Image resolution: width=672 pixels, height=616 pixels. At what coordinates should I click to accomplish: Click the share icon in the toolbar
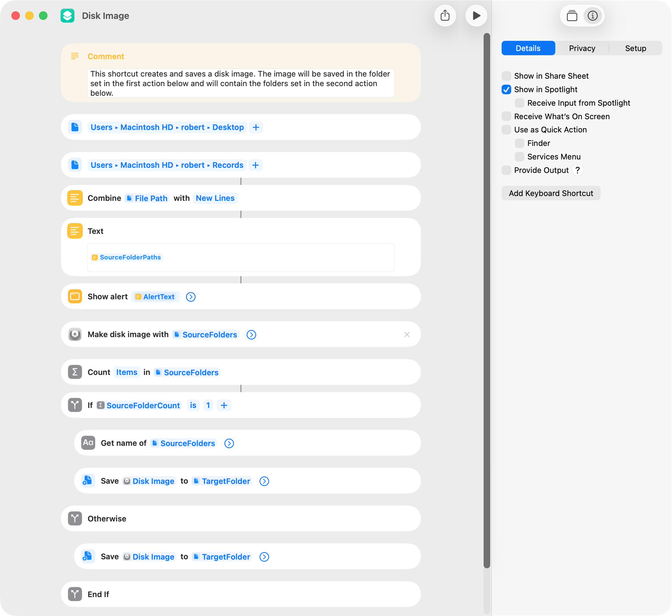[x=445, y=16]
